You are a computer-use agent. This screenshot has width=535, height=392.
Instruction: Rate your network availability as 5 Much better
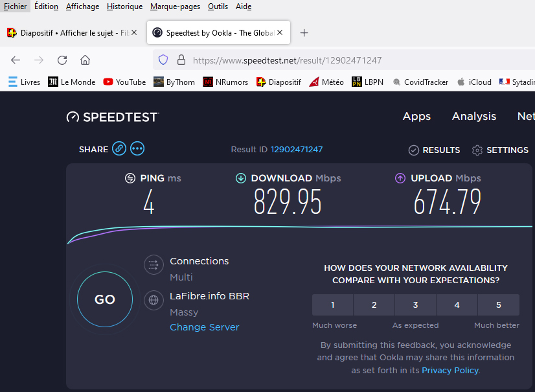click(x=498, y=305)
